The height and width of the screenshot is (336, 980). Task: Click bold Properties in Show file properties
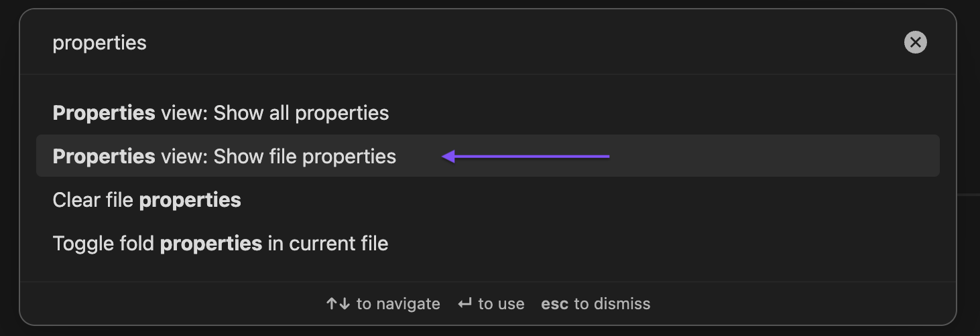tap(104, 157)
